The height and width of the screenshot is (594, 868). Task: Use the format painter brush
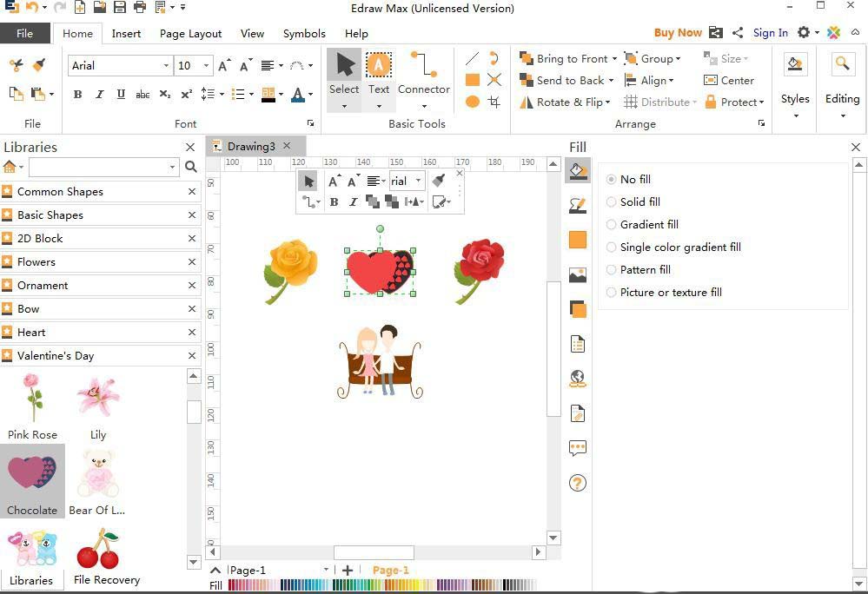point(39,65)
